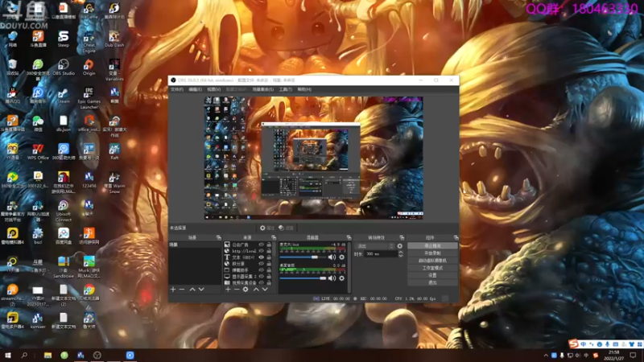Open Steam desktop shortcut
The image size is (644, 362).
point(64,95)
